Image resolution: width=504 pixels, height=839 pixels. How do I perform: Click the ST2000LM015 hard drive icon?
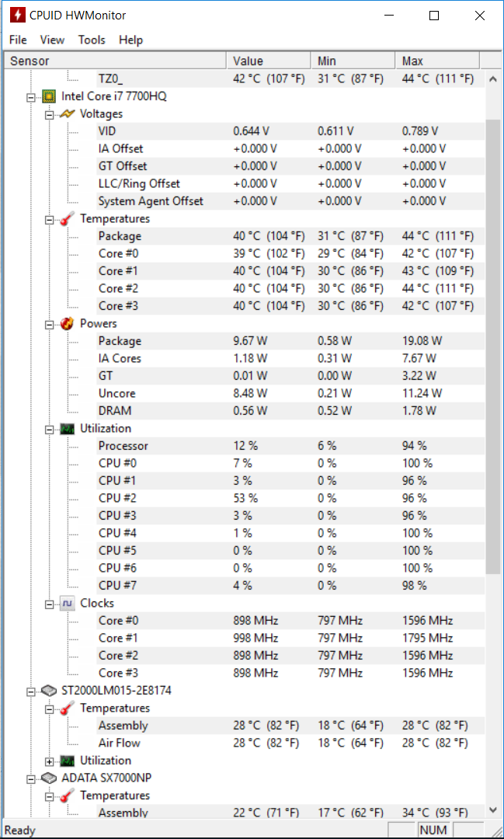point(49,691)
